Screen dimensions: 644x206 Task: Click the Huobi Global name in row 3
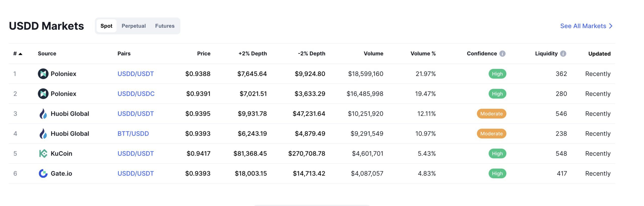pyautogui.click(x=70, y=114)
